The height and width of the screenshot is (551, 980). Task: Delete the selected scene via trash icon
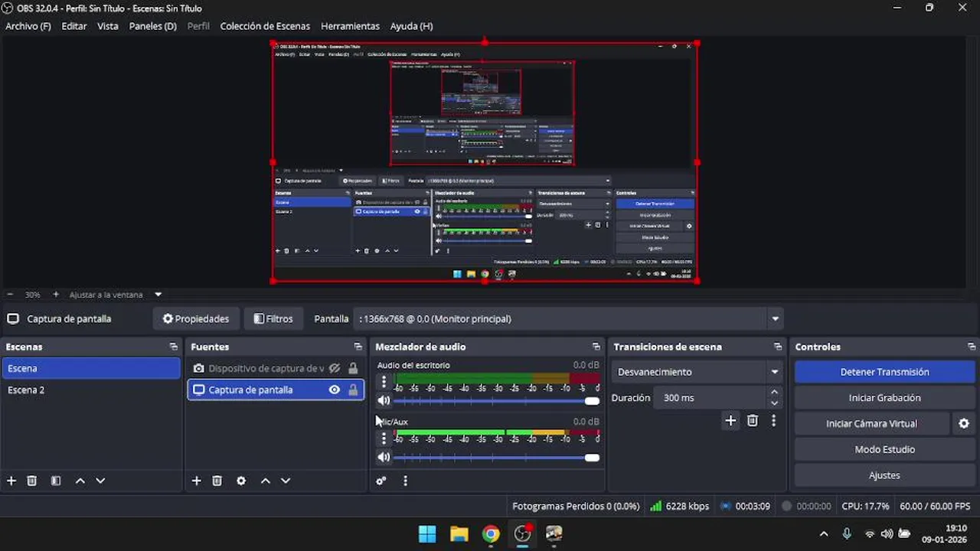tap(32, 481)
